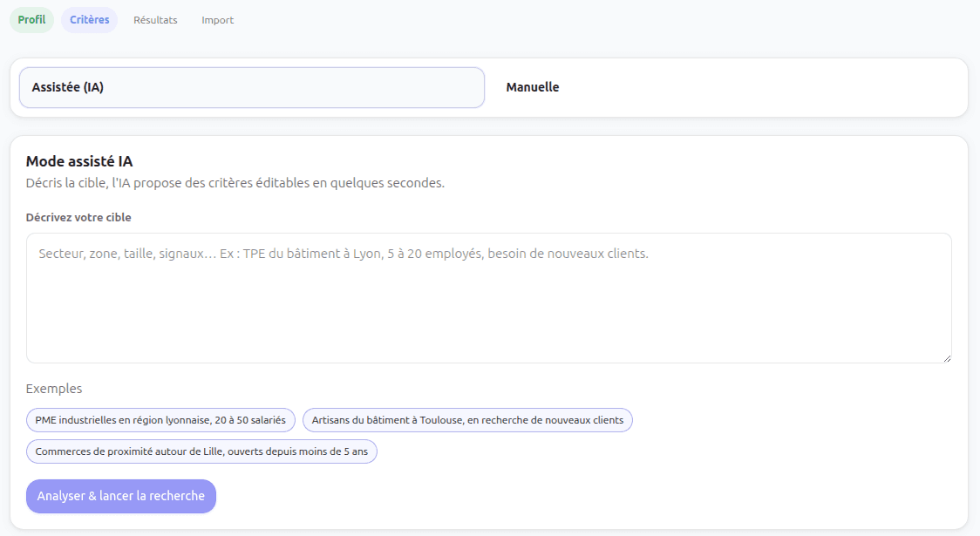
Task: Apply example "PME industrielles en région lyonnaise"
Action: coord(160,419)
